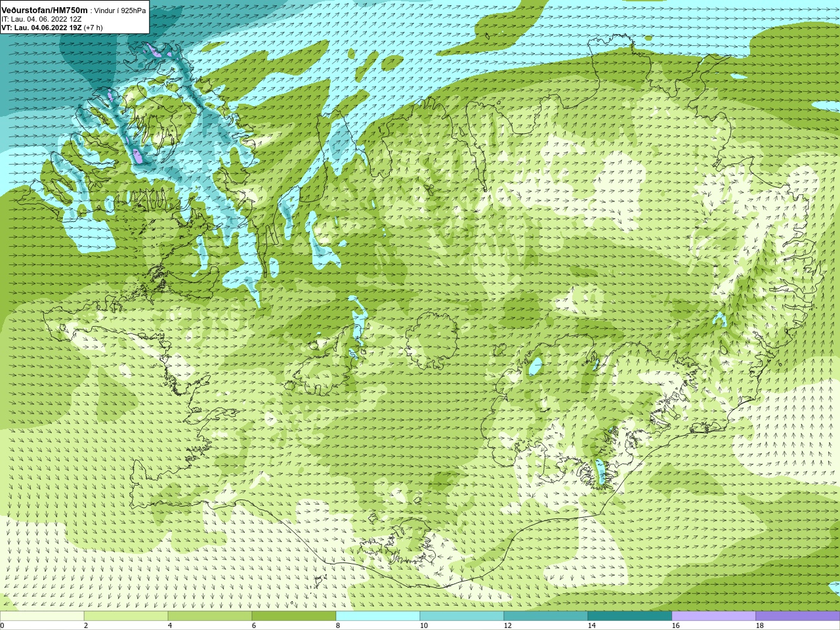Click the legend scale value '16'
The image size is (840, 630).
tap(675, 625)
